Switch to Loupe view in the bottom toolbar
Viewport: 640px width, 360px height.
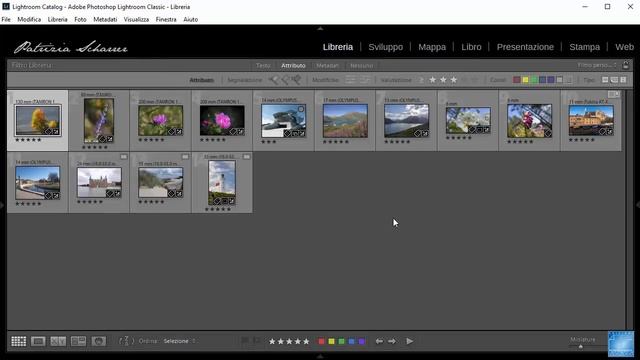point(38,341)
